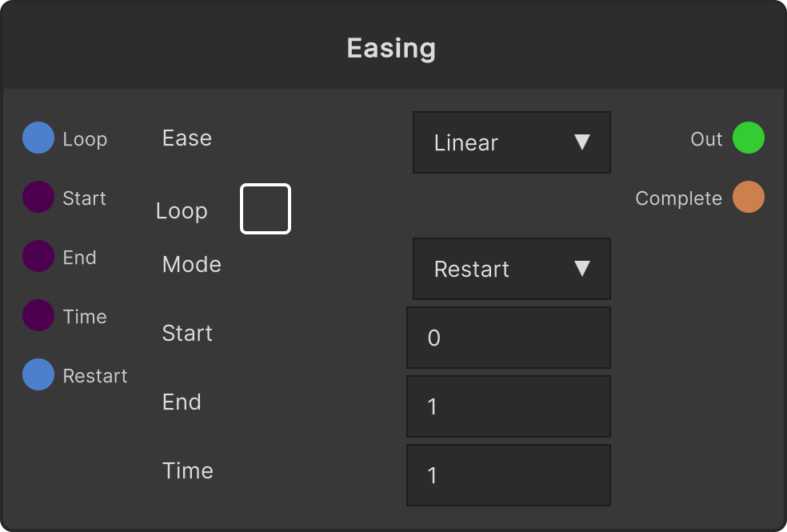Screen dimensions: 787x532
Task: Click the Complete output label
Action: pyautogui.click(x=678, y=198)
